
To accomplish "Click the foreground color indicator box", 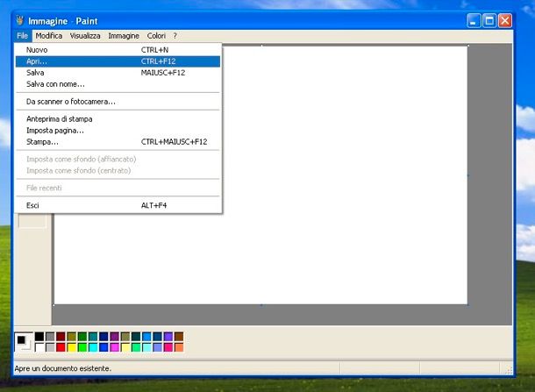I will [x=21, y=339].
